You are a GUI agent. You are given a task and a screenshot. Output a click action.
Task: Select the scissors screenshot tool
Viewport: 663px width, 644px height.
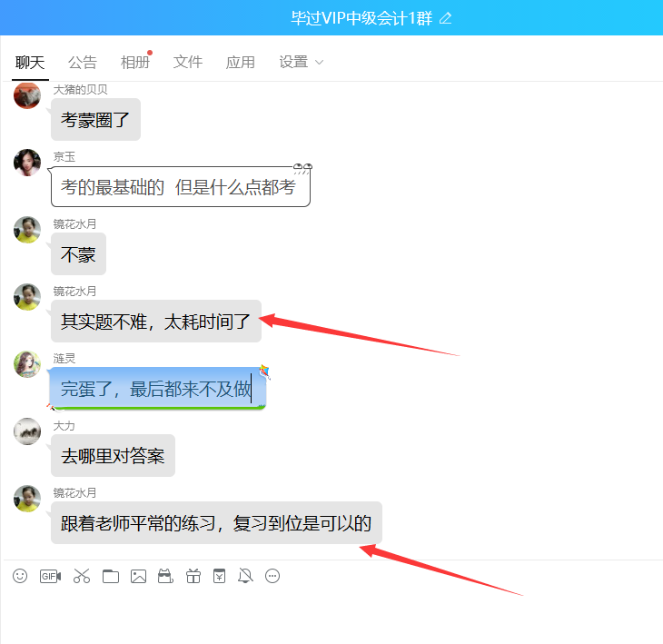82,576
